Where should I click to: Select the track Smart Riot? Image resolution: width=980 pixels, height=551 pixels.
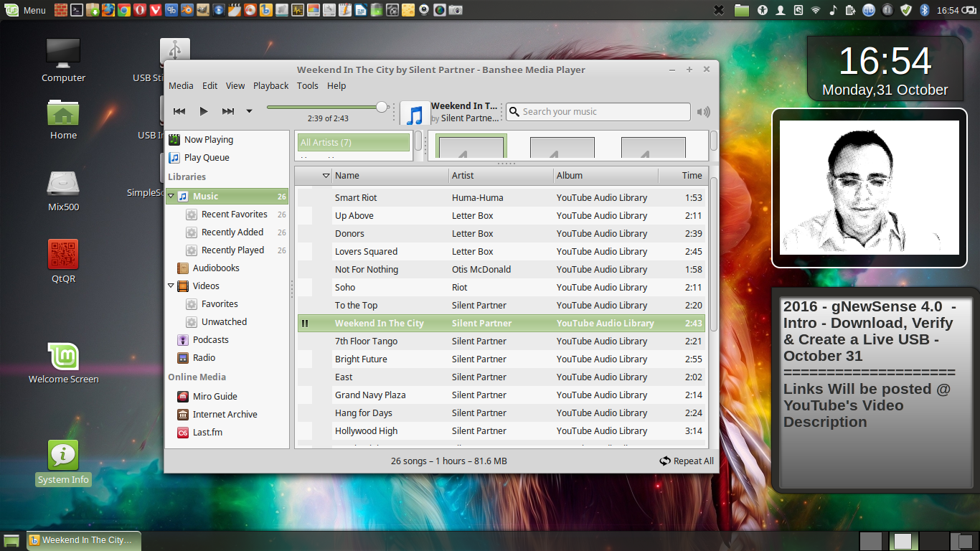coord(501,198)
